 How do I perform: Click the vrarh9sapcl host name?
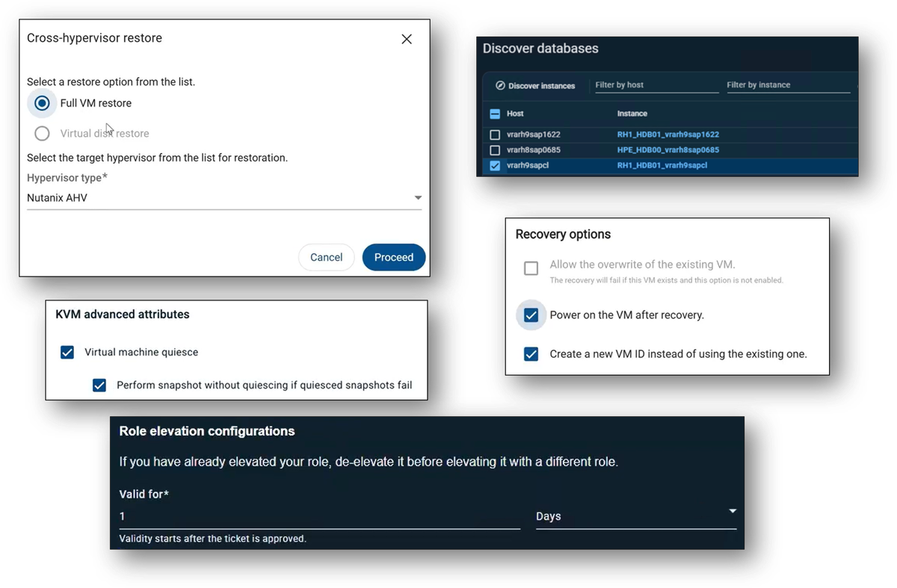[x=528, y=166]
